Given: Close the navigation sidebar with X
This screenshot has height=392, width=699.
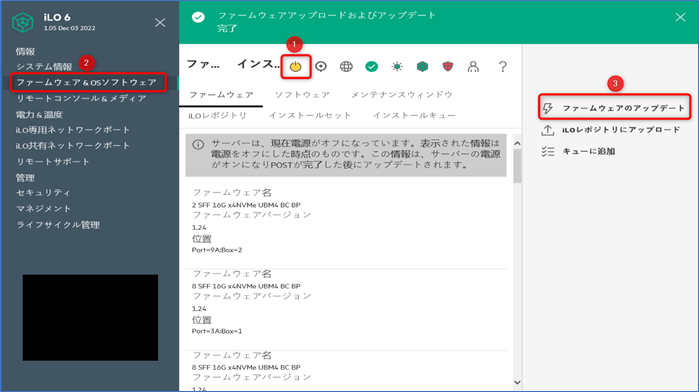Looking at the screenshot, I should (160, 22).
